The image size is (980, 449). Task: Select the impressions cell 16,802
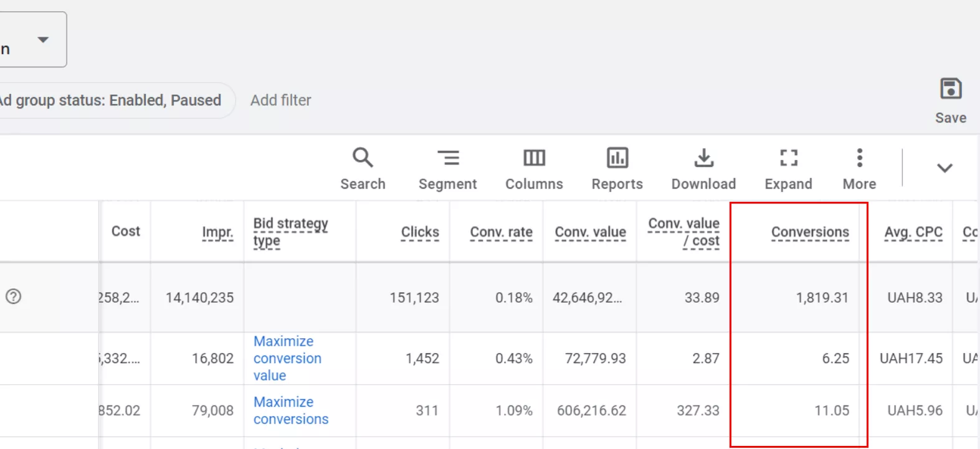[x=212, y=359]
